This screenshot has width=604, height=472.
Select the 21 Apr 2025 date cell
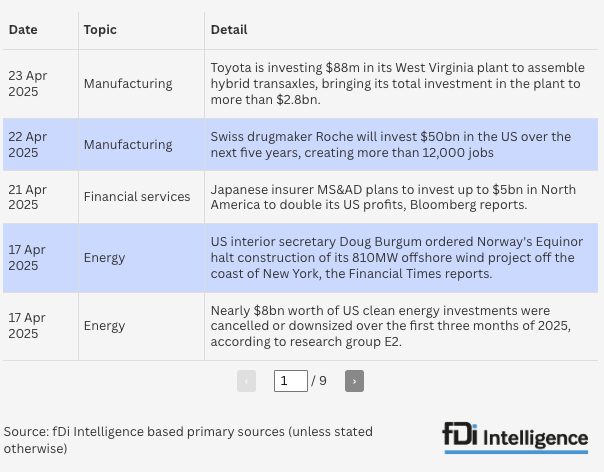tap(28, 197)
